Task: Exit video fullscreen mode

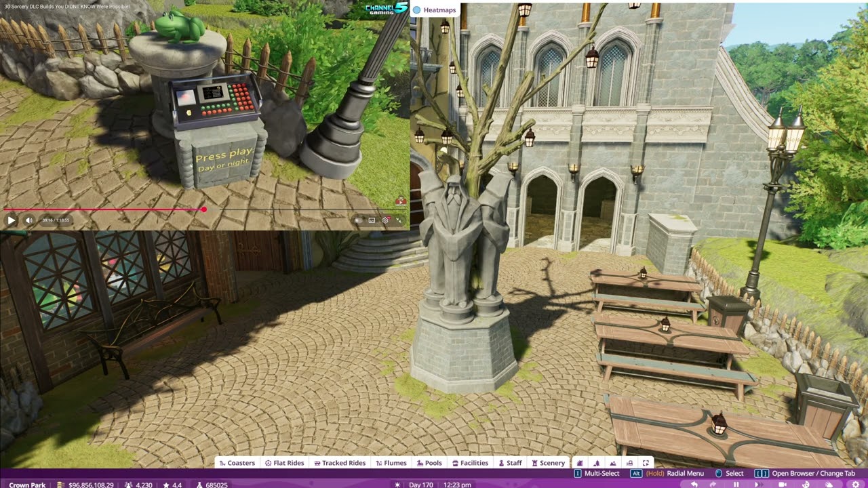Action: [x=399, y=220]
